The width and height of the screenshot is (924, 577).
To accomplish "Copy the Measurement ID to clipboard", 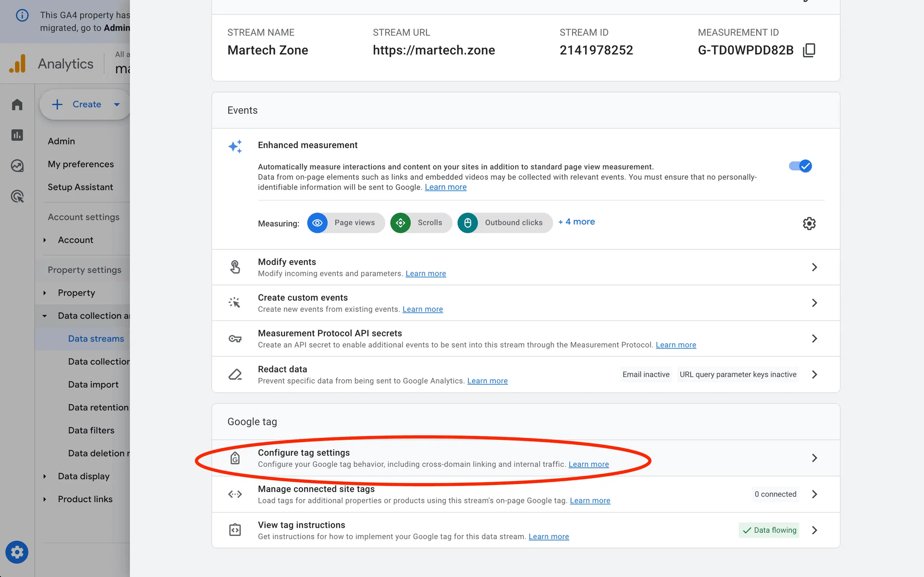I will 809,50.
